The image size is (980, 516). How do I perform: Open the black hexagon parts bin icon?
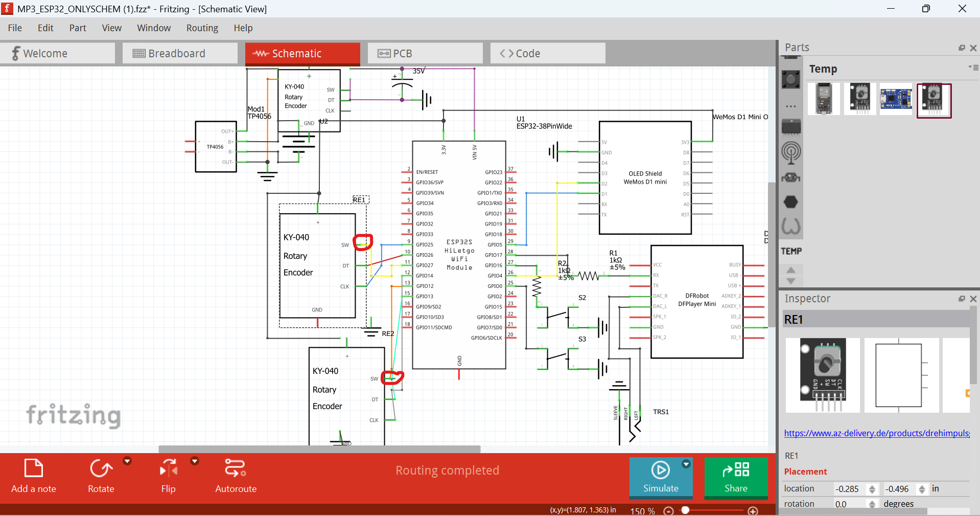coord(791,202)
